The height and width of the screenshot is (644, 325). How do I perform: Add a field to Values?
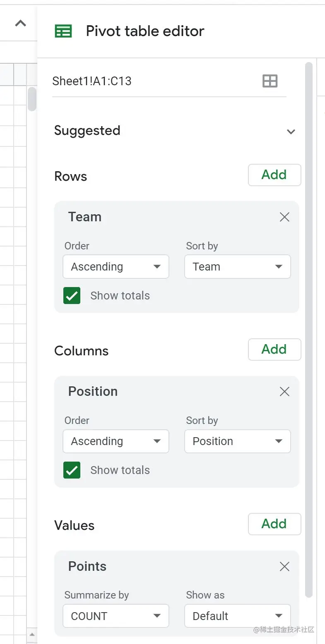[x=274, y=524]
